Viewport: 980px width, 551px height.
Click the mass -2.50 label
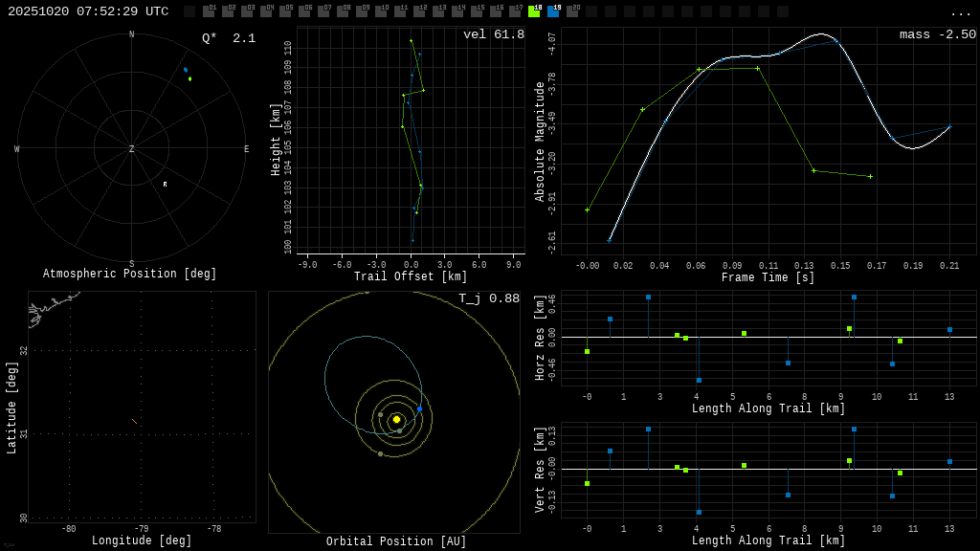click(x=937, y=35)
